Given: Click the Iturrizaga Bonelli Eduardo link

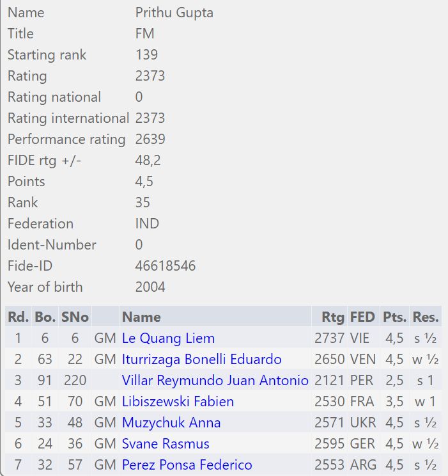Looking at the screenshot, I should click(201, 359).
